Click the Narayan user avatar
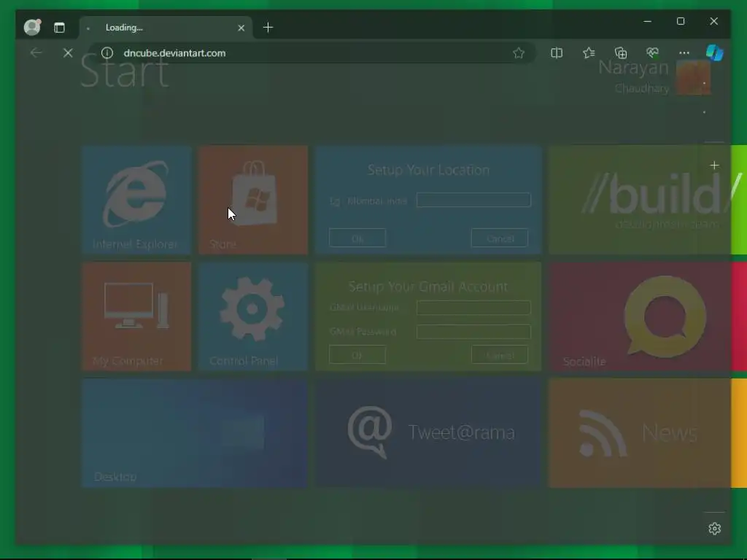This screenshot has width=747, height=560. pyautogui.click(x=693, y=78)
